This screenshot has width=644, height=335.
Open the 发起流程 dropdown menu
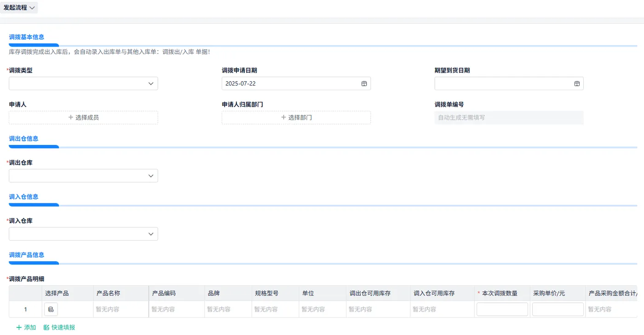(x=19, y=8)
